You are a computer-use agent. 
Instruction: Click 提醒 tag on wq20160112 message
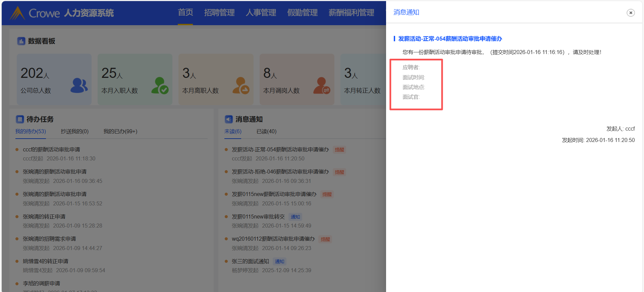point(325,239)
